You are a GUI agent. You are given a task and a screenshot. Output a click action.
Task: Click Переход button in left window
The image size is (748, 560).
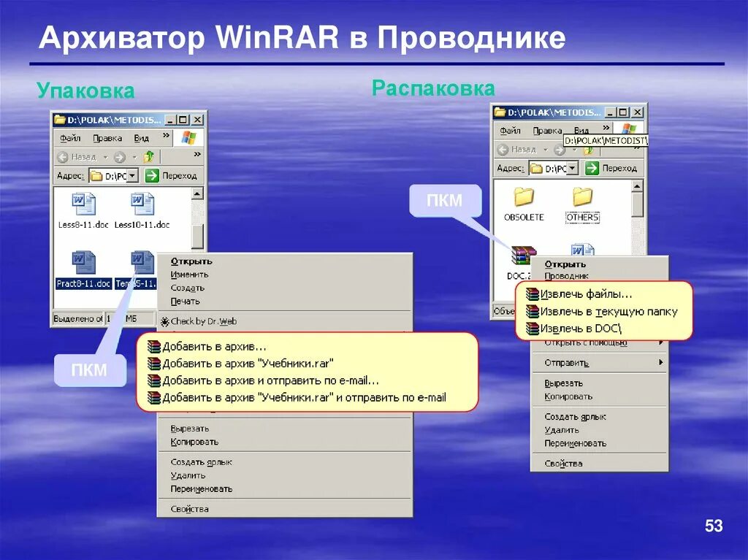coord(171,175)
